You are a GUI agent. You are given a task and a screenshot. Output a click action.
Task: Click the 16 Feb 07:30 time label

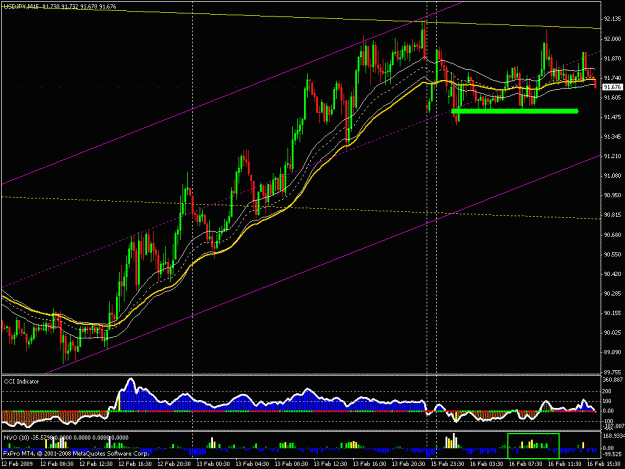[x=526, y=464]
